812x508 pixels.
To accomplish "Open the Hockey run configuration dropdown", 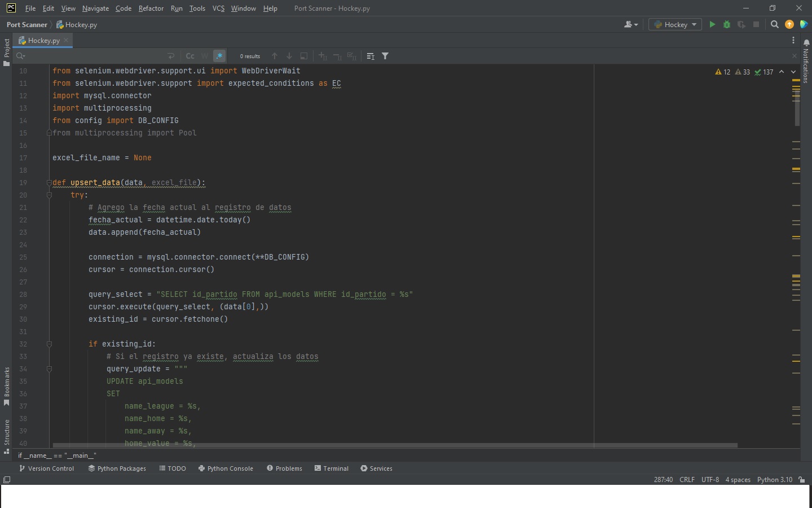I will (675, 24).
